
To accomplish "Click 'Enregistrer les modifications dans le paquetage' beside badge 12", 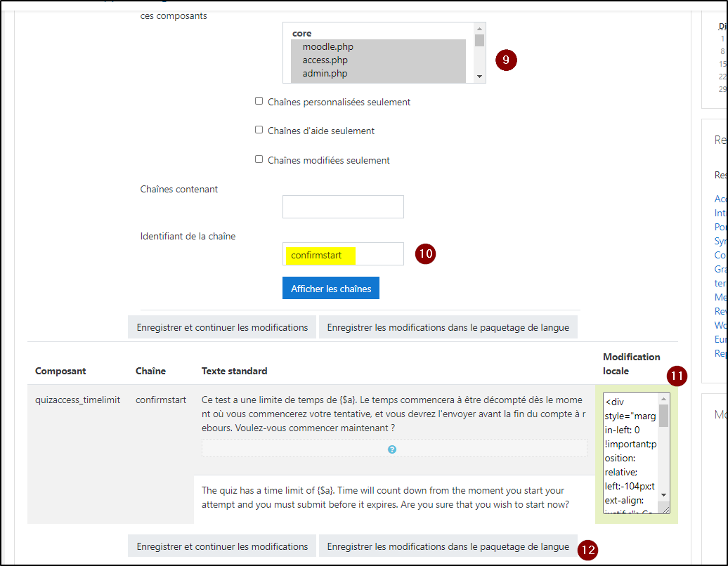I will coord(448,546).
